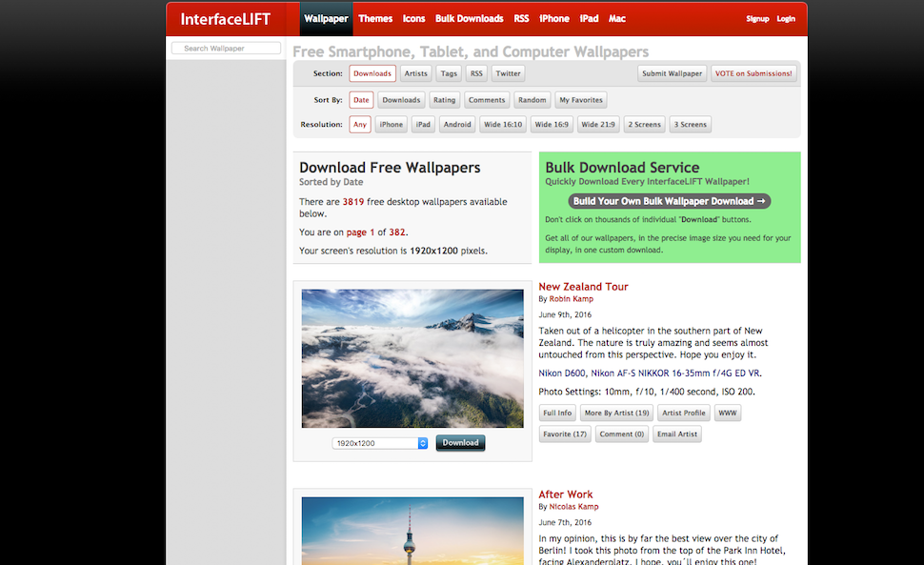Open the New Zealand Tour title link
This screenshot has width=924, height=565.
click(x=583, y=287)
